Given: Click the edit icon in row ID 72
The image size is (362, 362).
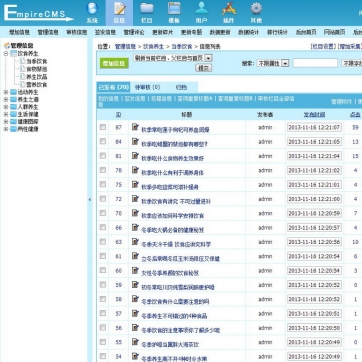Looking at the screenshot, I should tap(135, 198).
